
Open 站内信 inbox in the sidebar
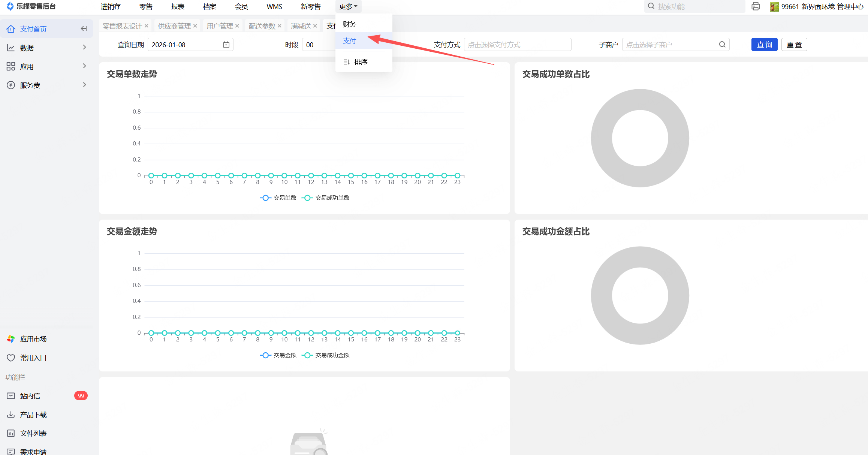30,396
